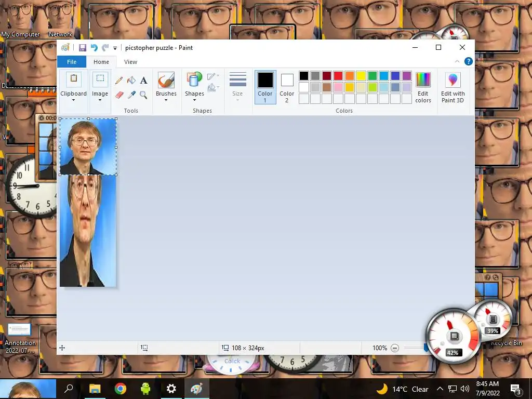Click the Network desktop icon
Image resolution: width=532 pixels, height=399 pixels.
pos(60,20)
